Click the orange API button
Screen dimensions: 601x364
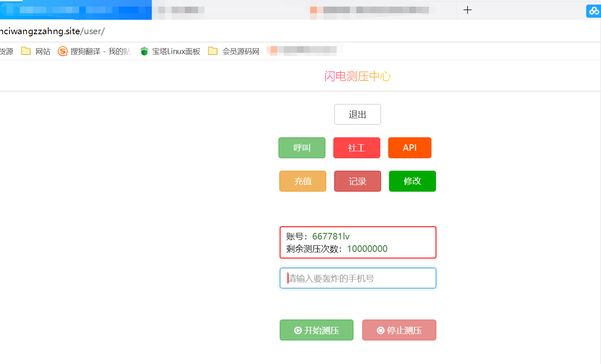click(x=410, y=148)
